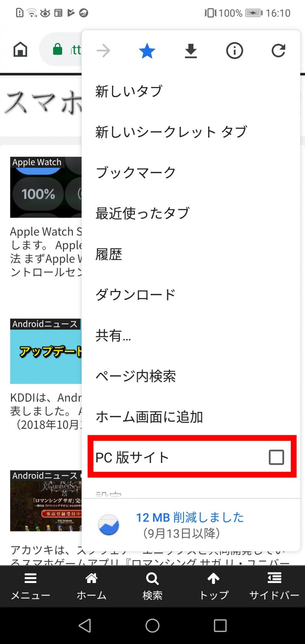Toggle the blue bookmark star
This screenshot has height=644, width=305.
click(x=147, y=51)
